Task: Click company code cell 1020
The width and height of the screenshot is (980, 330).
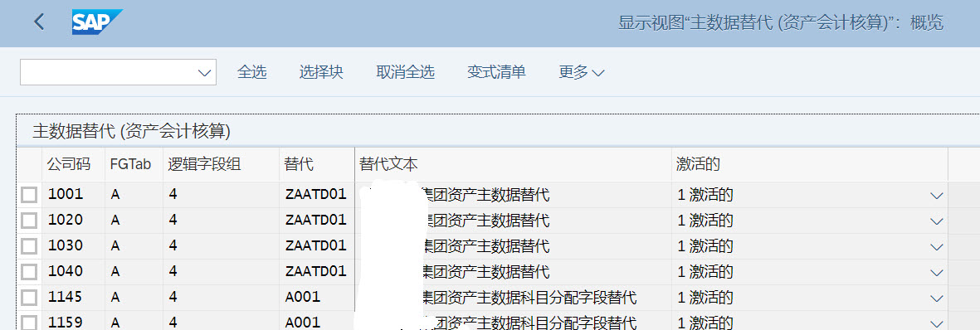Action: pos(73,221)
